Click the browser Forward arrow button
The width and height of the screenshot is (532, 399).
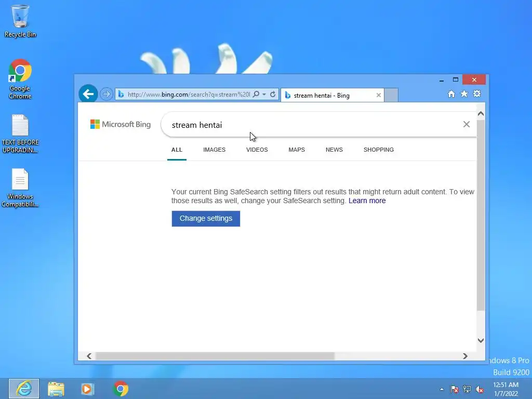click(x=107, y=94)
